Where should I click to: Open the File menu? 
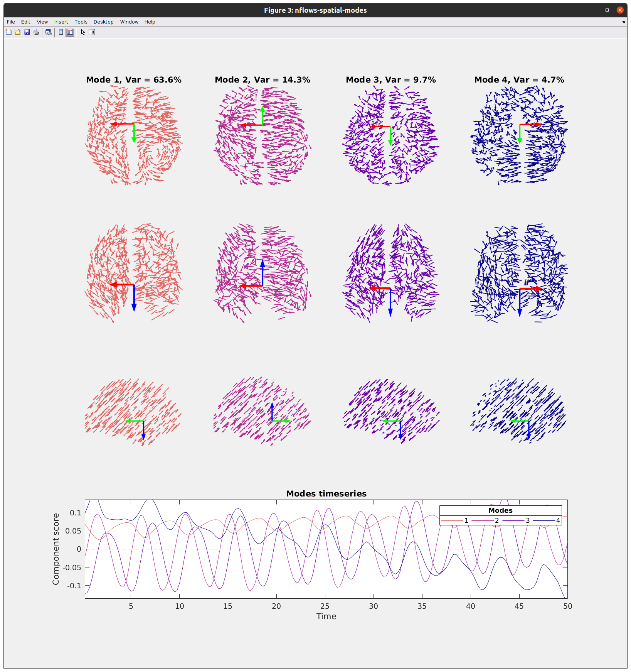11,22
